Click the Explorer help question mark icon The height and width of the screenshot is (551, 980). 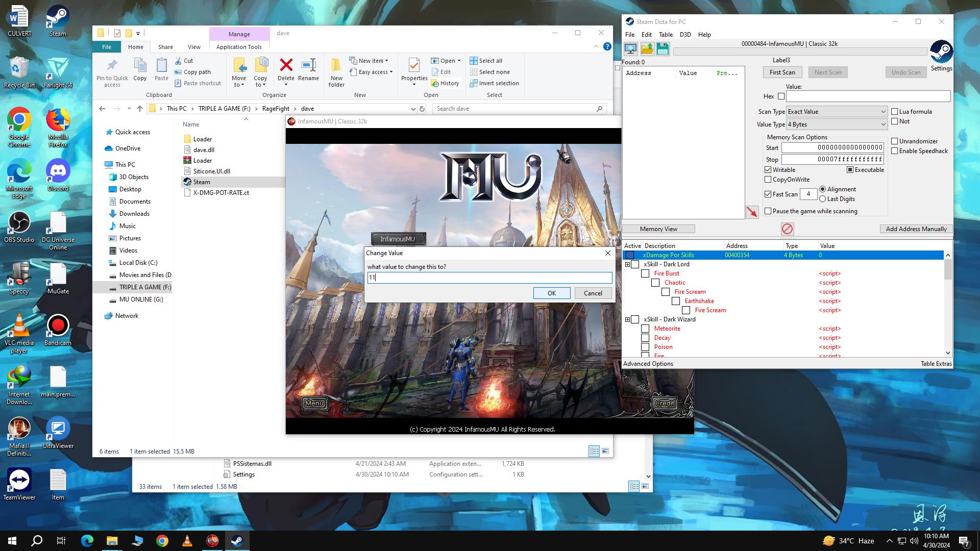tap(607, 46)
